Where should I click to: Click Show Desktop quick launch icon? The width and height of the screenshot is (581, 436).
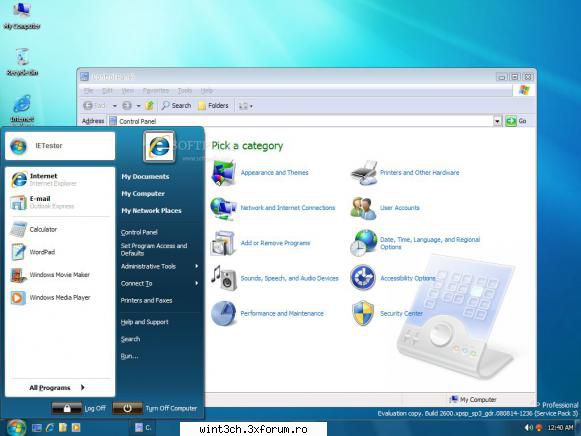click(x=37, y=428)
